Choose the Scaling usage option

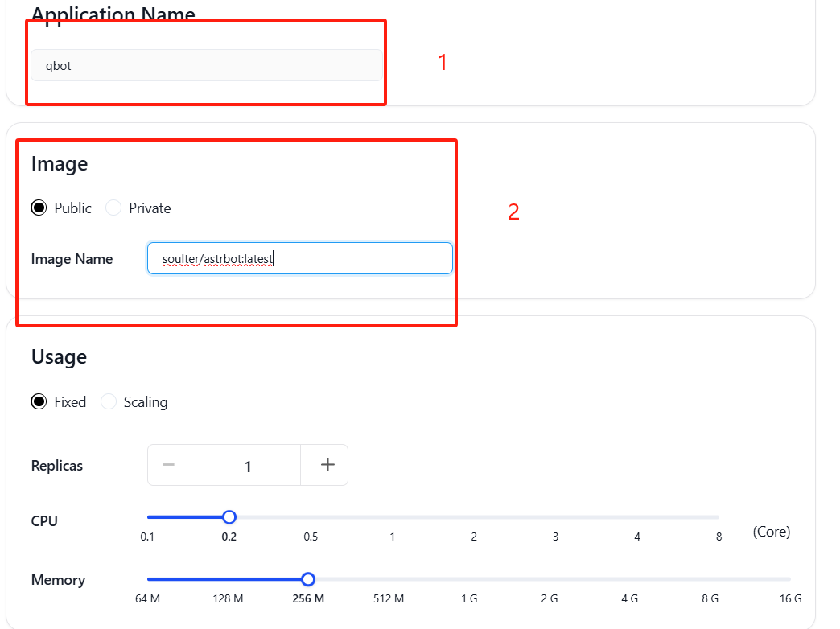pyautogui.click(x=108, y=402)
